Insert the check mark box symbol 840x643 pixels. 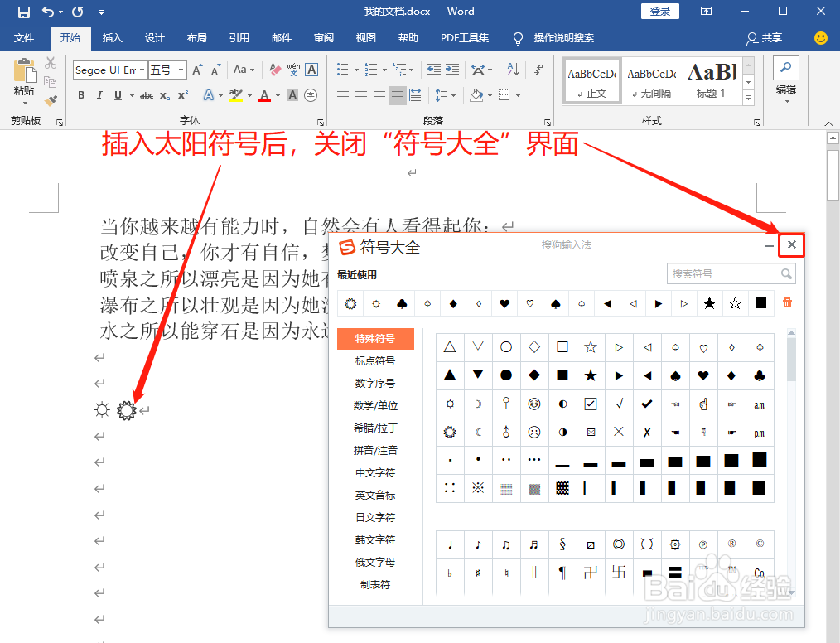click(x=591, y=404)
